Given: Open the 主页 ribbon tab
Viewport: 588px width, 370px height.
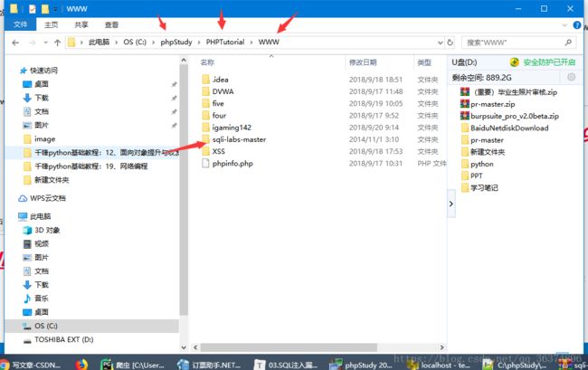Looking at the screenshot, I should pyautogui.click(x=51, y=24).
